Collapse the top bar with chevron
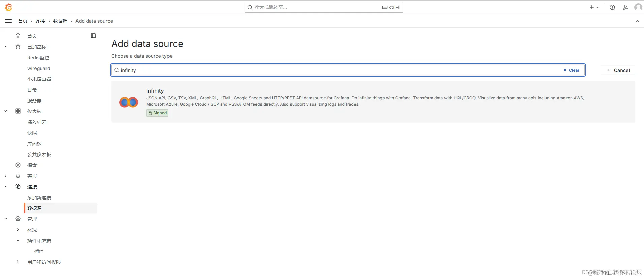Screen dimensions: 644x278 (637, 21)
